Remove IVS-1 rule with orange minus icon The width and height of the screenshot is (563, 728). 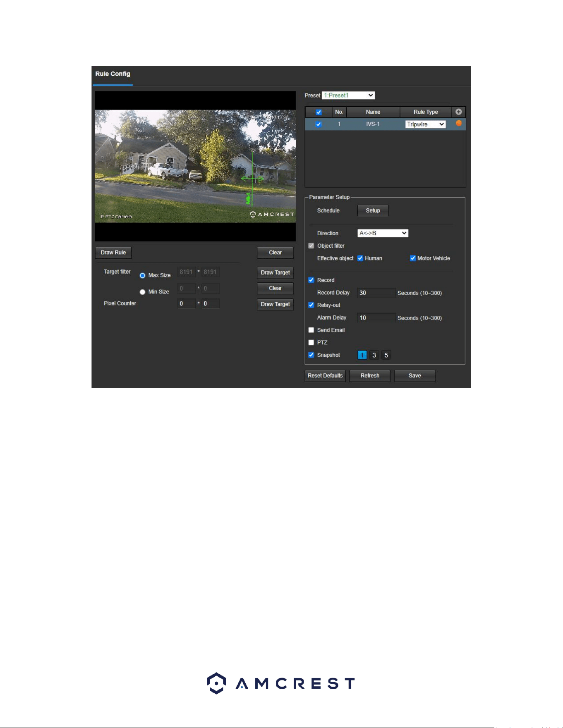458,123
